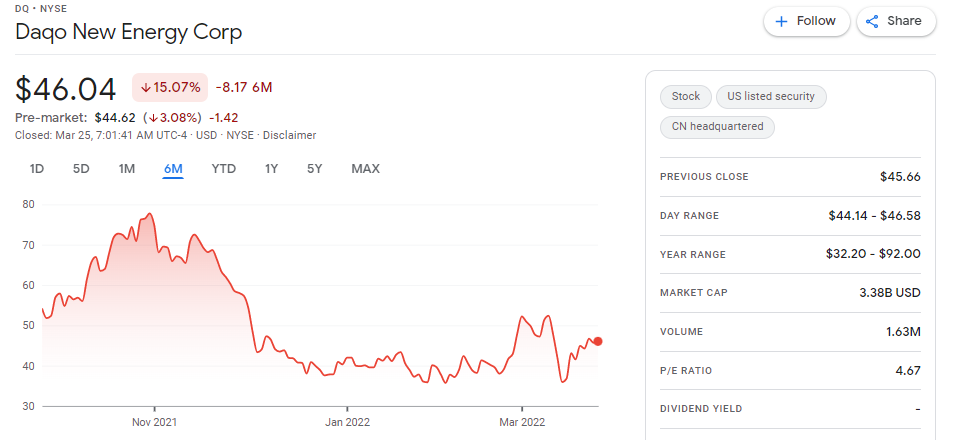954x440 pixels.
Task: Click the DIVIDEND YIELD label
Action: 701,409
